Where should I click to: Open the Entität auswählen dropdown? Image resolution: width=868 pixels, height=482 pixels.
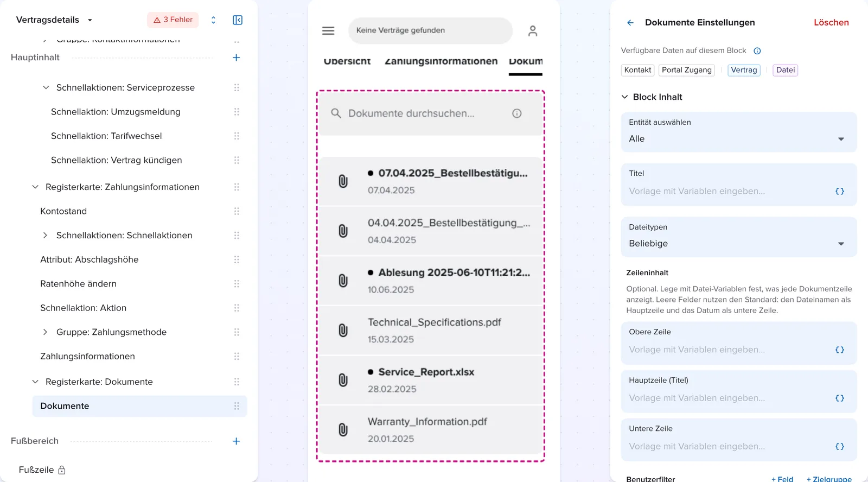pos(739,132)
